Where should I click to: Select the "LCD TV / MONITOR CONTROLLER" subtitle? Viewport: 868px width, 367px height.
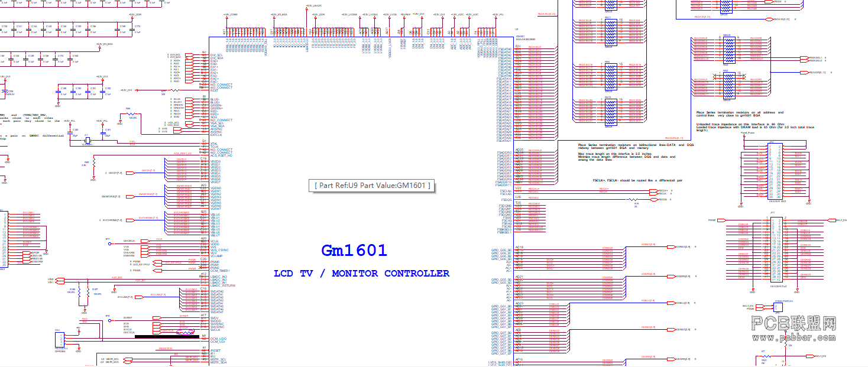tap(361, 274)
